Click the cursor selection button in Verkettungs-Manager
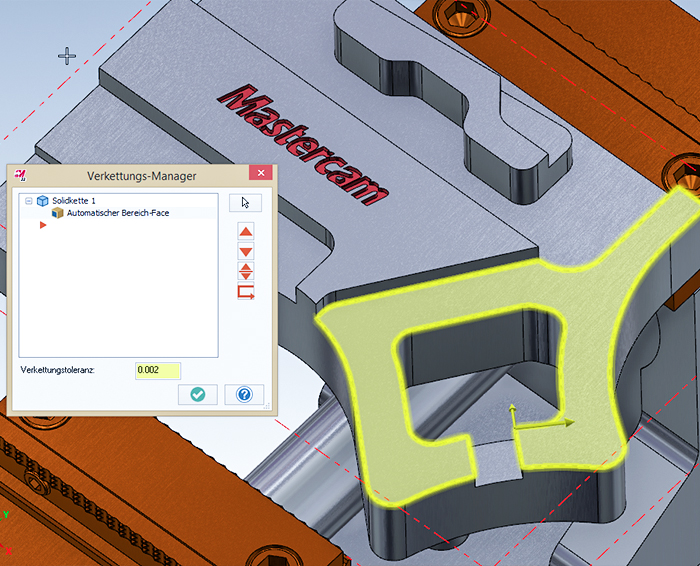The image size is (700, 566). (x=245, y=203)
